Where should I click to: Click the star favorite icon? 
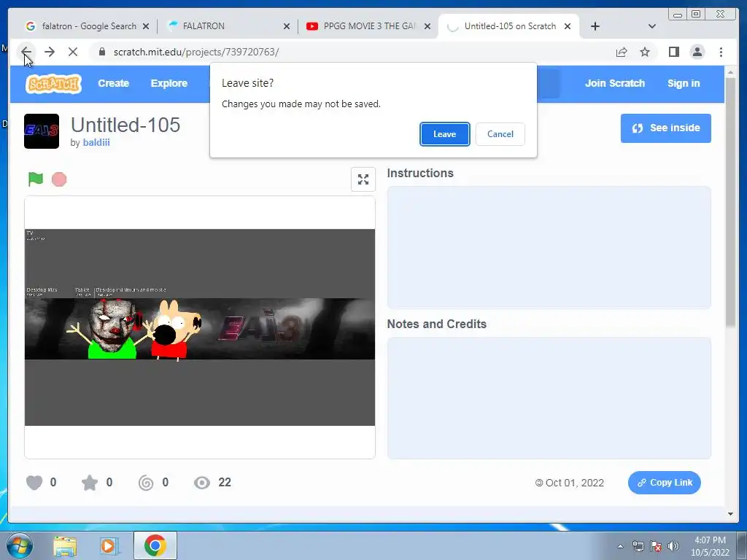tap(90, 483)
